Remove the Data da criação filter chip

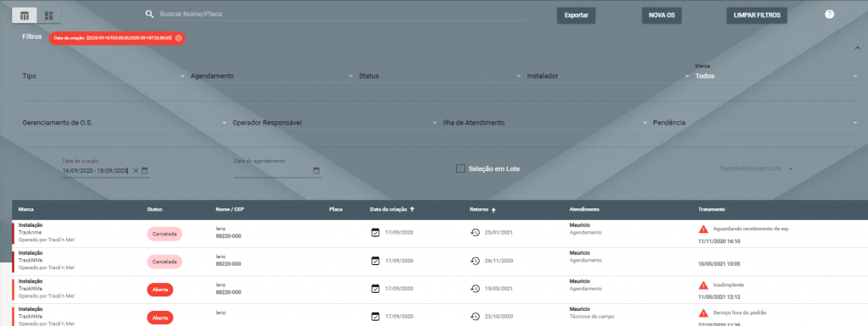coord(178,38)
